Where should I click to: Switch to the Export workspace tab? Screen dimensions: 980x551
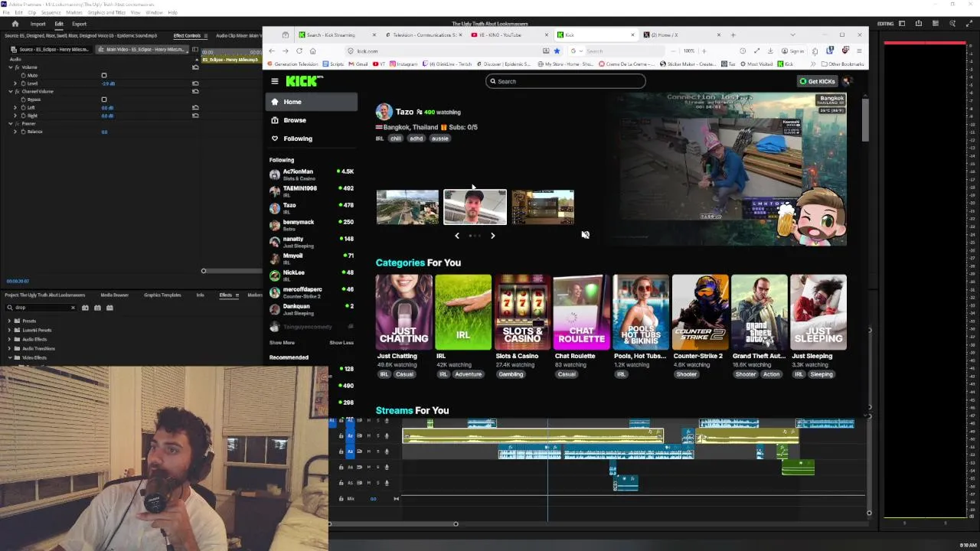tap(79, 24)
